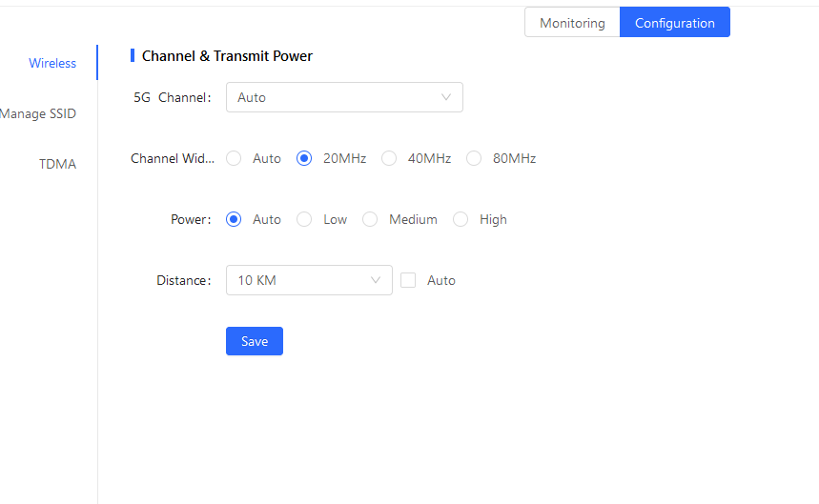Screen dimensions: 819x504
Task: Expand the Distance dropdown chevron
Action: tap(375, 280)
